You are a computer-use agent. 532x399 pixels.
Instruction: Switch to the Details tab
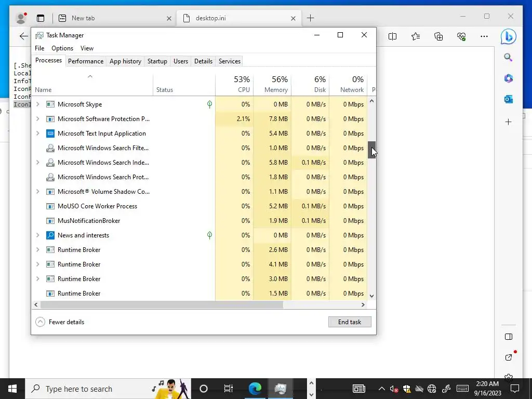tap(203, 61)
